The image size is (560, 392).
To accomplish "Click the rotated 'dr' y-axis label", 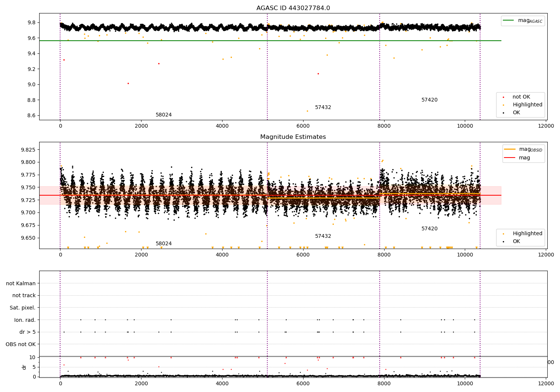I will click(x=24, y=367).
